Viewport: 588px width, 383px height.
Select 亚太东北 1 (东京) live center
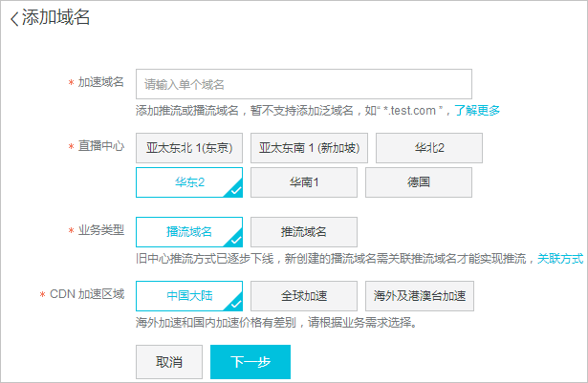[189, 148]
